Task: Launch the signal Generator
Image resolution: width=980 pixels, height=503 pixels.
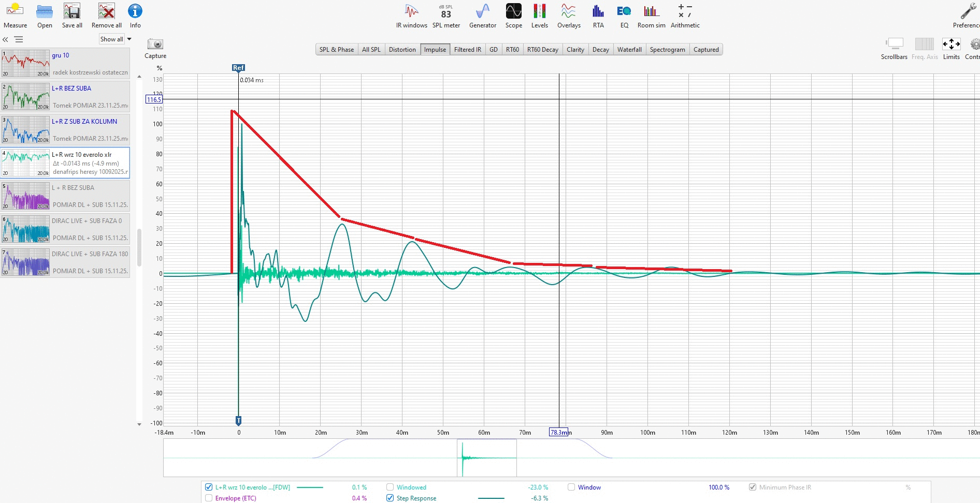Action: (x=482, y=16)
